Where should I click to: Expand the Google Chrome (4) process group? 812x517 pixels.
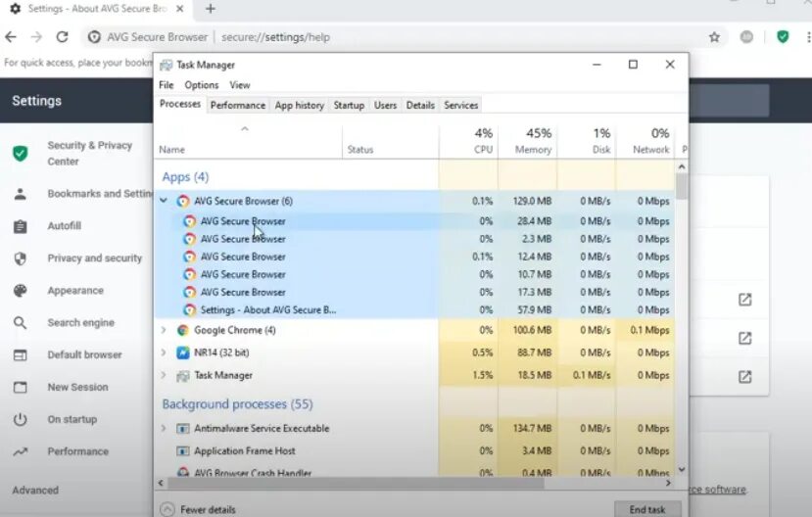tap(164, 330)
